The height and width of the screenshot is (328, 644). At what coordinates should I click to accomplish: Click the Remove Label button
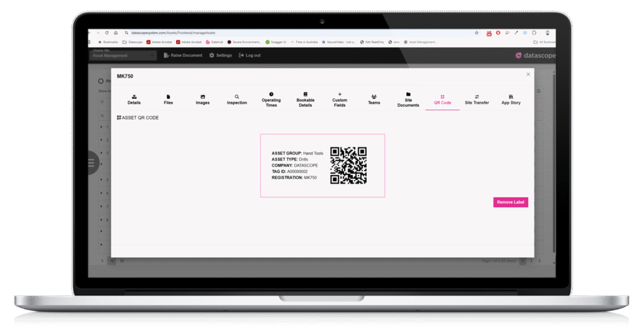510,202
